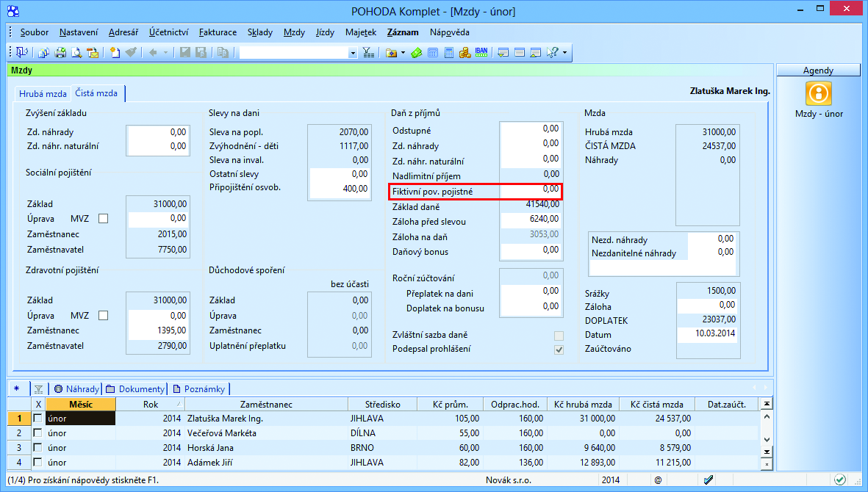Click the paperclip icon in the status bar
The image size is (868, 492).
(708, 480)
